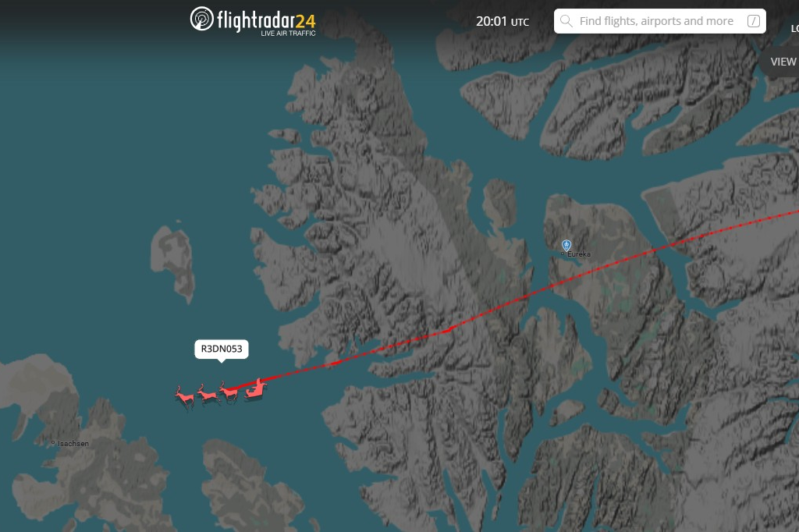Click the Eureka place label
This screenshot has width=799, height=532.
579,254
